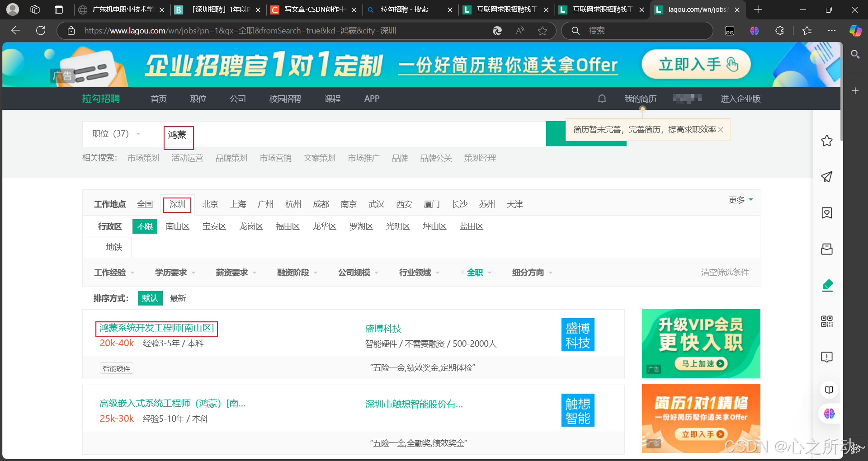Open company link 盛博科技
The width and height of the screenshot is (868, 461).
(x=383, y=329)
